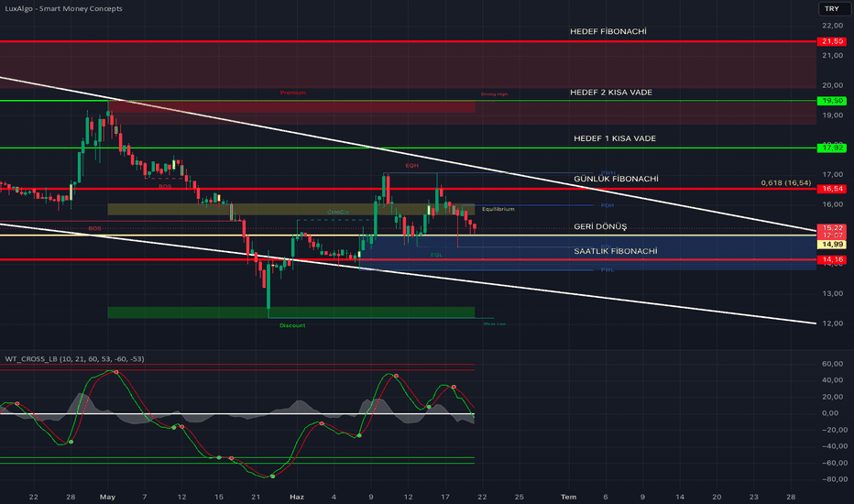Click the Tem date on time axis
854x504 pixels.
point(569,497)
